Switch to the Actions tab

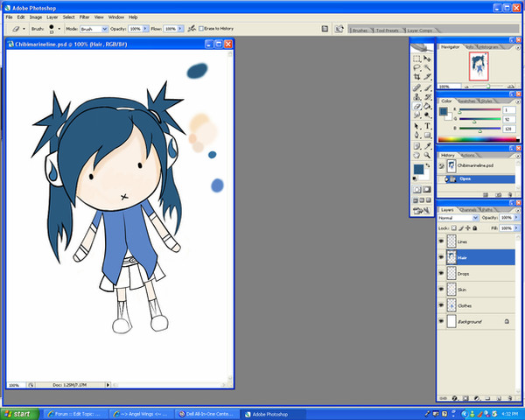pyautogui.click(x=468, y=155)
